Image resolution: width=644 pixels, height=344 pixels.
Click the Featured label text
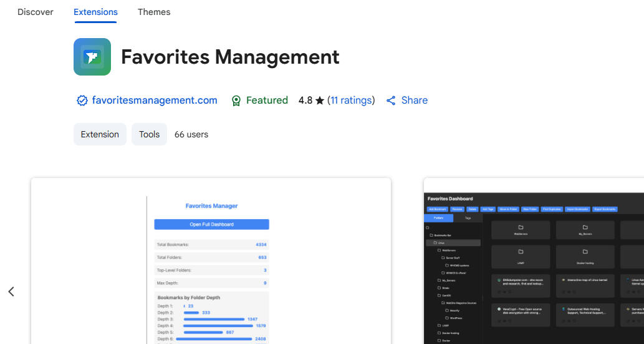(x=267, y=100)
